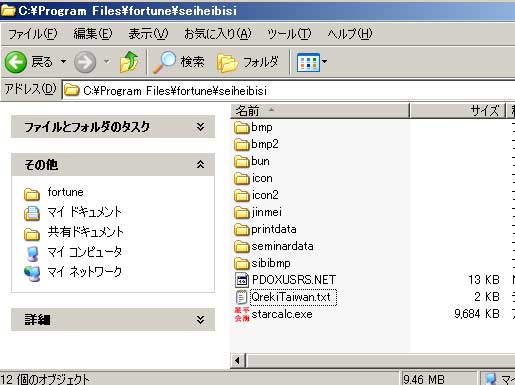Expand the ファイルとフォルダのタスク panel
The image size is (515, 385).
coord(200,127)
